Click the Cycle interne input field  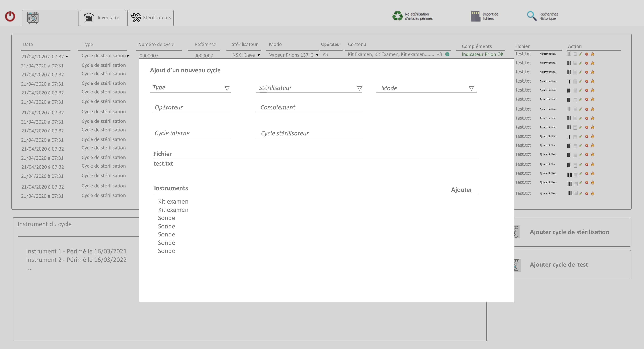coord(192,133)
